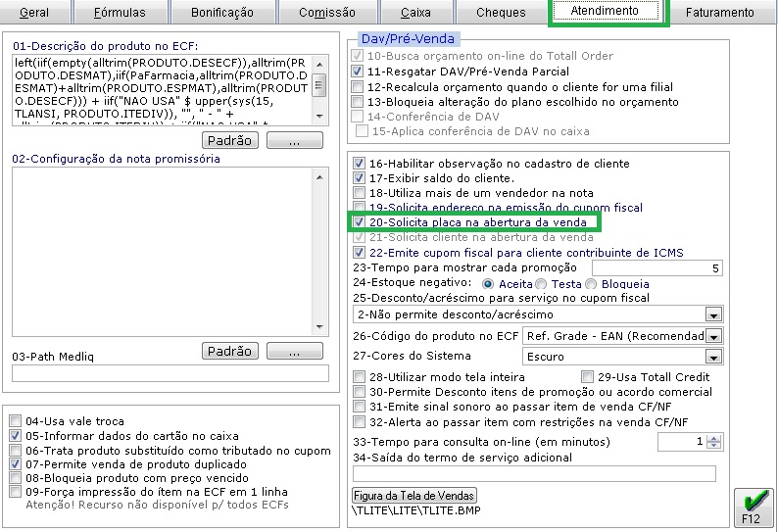The height and width of the screenshot is (532, 778).
Task: Open 25-Desconto/acréscimo para serviço dropdown
Action: 713,314
